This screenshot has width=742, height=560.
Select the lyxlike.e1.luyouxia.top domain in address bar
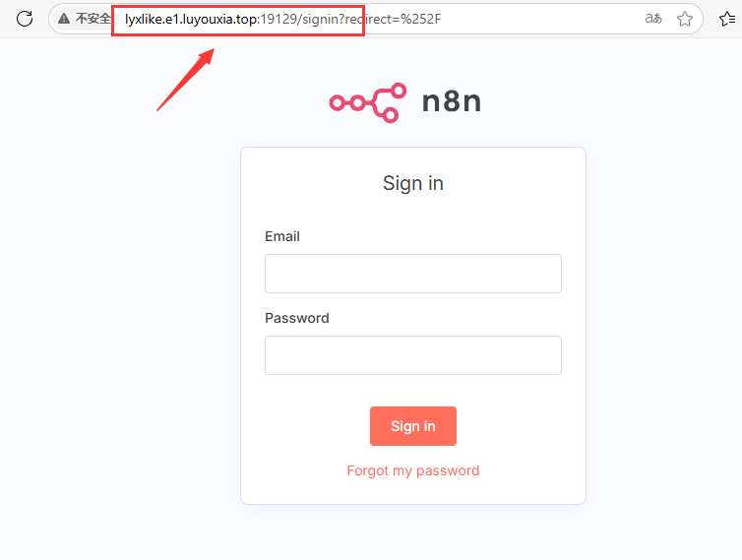pos(192,19)
